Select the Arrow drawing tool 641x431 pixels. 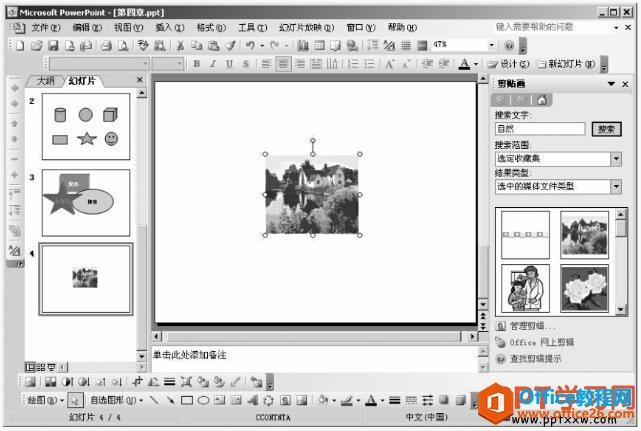[x=170, y=400]
